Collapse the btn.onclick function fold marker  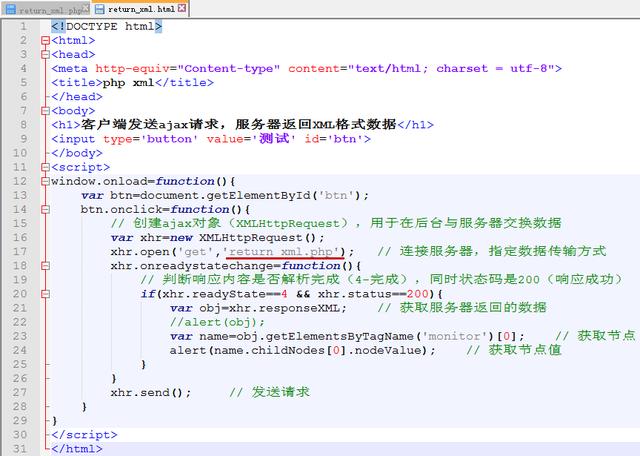45,209
